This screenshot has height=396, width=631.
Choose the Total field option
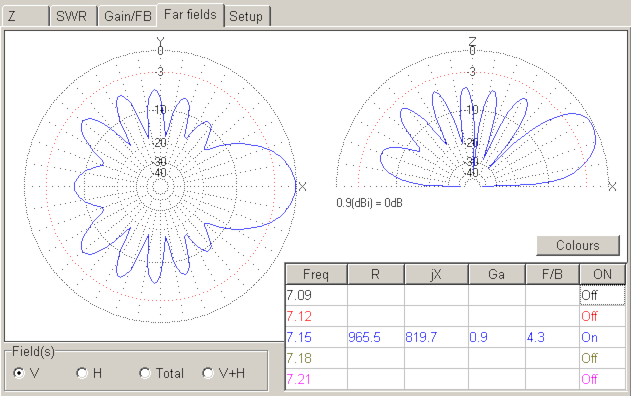click(x=161, y=373)
